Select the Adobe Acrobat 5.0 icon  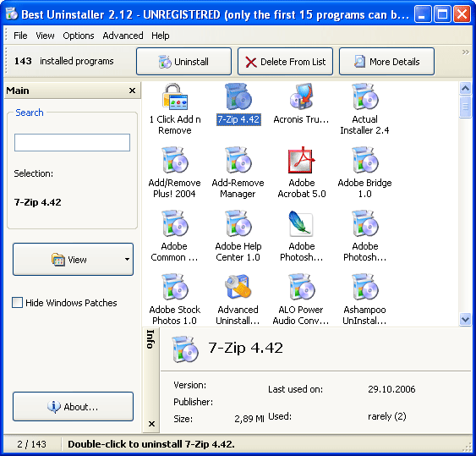coord(301,160)
